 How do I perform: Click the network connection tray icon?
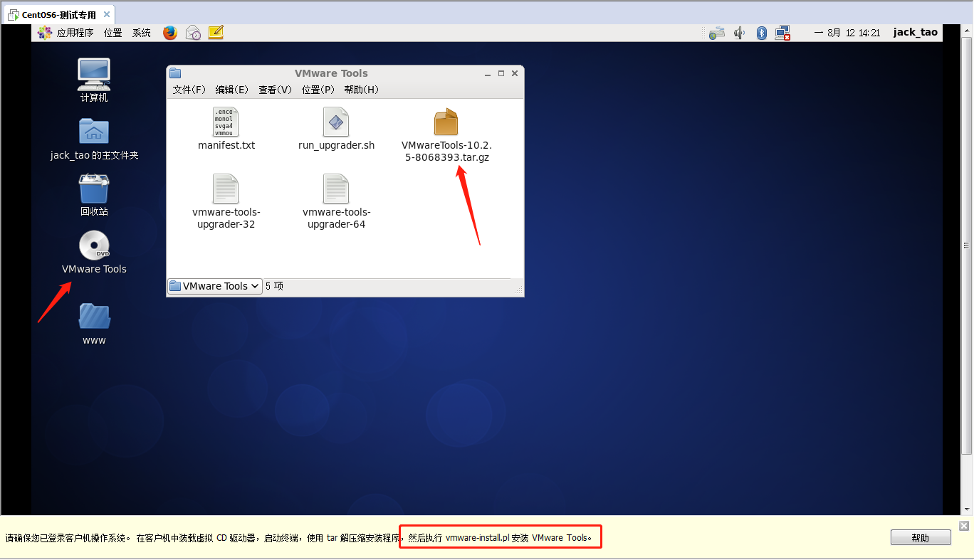tap(783, 33)
